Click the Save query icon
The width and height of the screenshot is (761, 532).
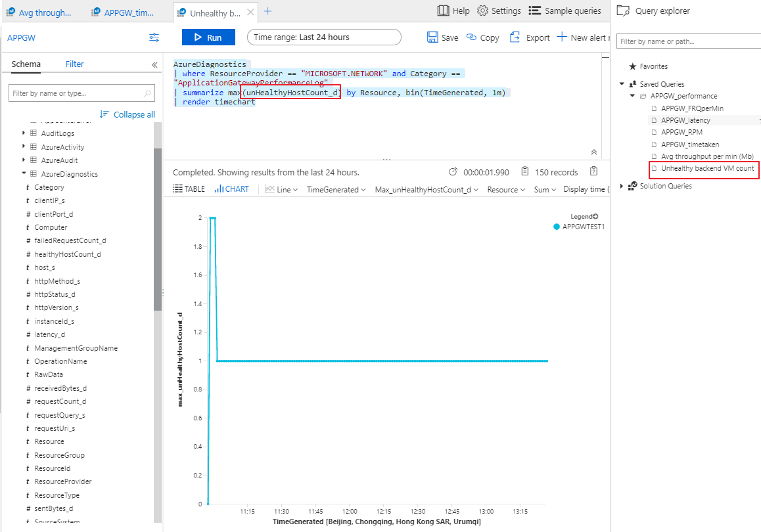point(442,37)
